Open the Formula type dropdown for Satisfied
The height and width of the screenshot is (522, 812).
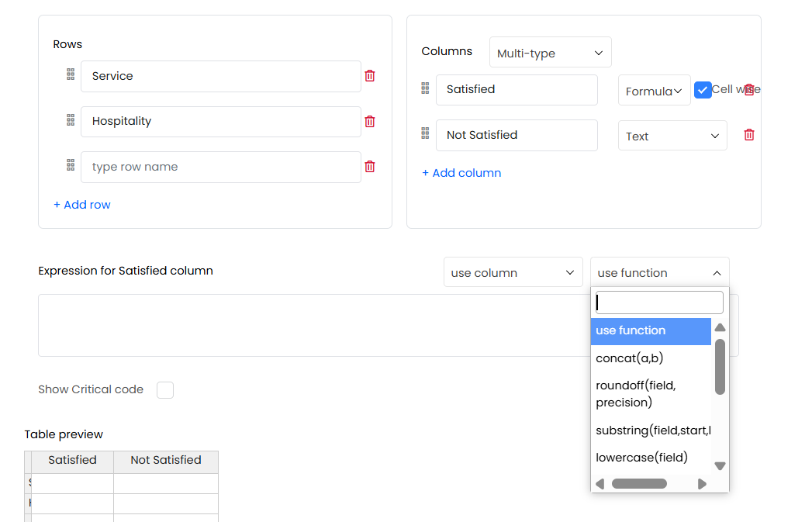pos(654,91)
